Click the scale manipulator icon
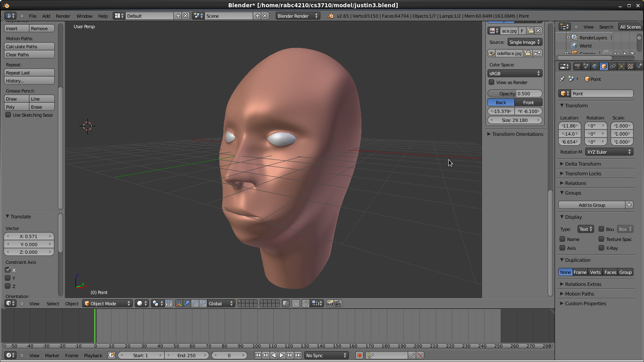This screenshot has width=644, height=362. click(203, 304)
